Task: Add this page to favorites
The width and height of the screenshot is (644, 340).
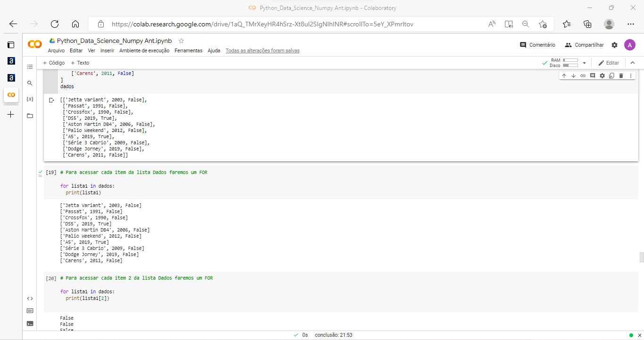Action: coord(543,24)
